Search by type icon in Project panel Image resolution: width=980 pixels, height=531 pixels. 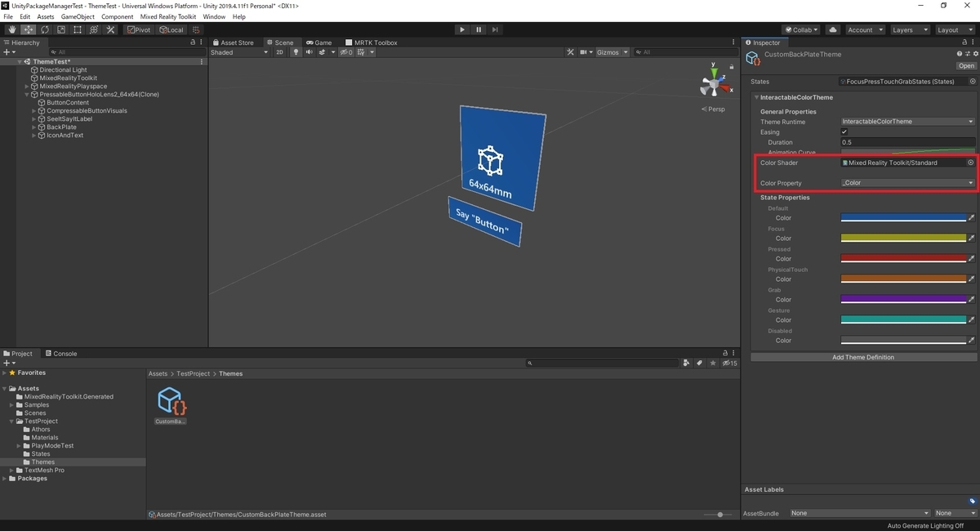point(687,363)
